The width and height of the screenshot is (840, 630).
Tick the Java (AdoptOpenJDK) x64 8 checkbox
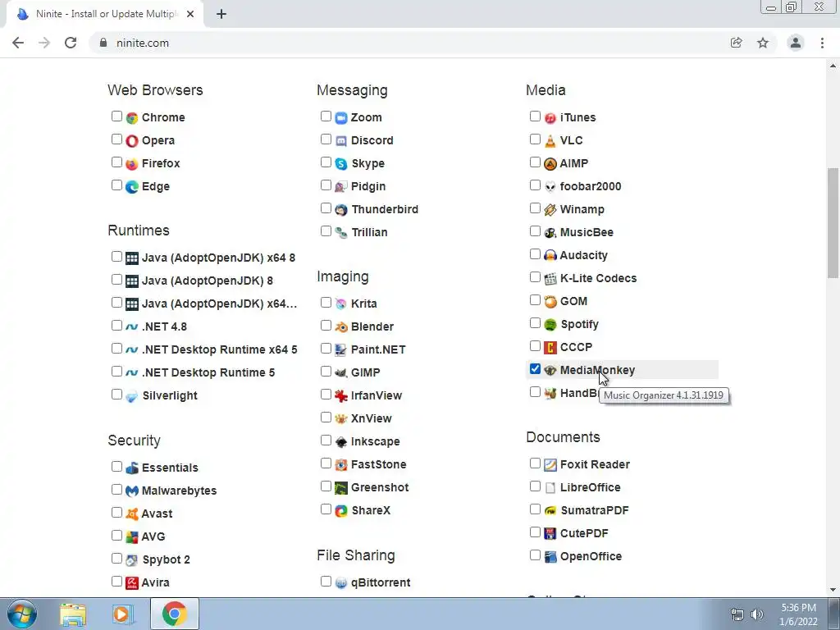pyautogui.click(x=116, y=257)
